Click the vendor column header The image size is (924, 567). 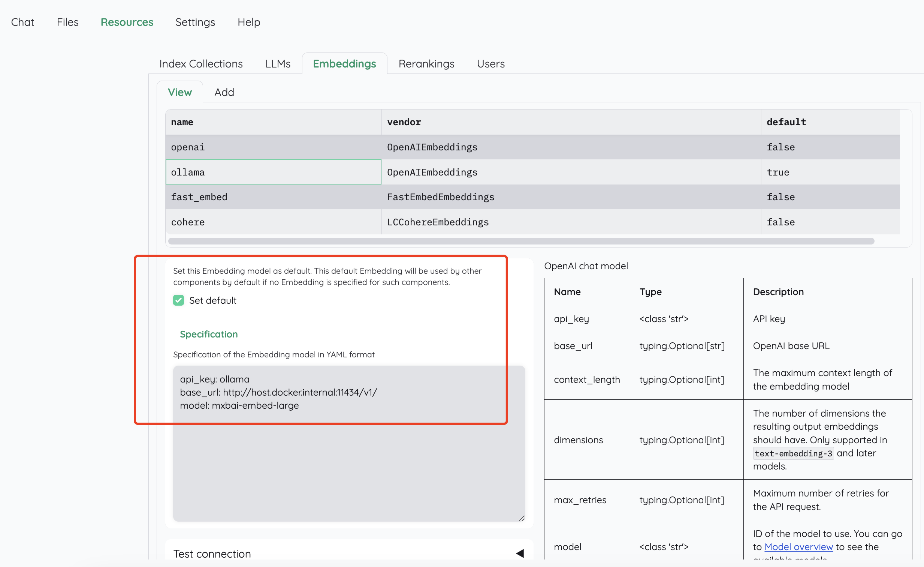click(x=404, y=122)
